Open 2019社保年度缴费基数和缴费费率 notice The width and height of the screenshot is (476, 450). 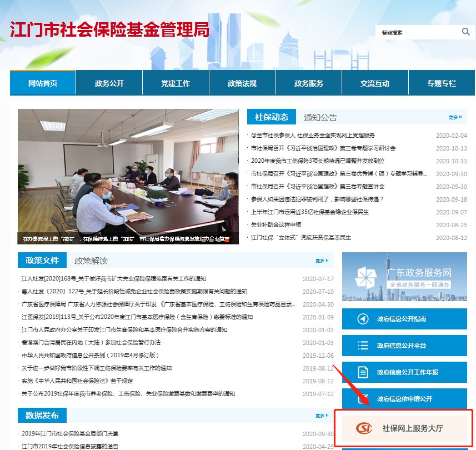pos(128,393)
